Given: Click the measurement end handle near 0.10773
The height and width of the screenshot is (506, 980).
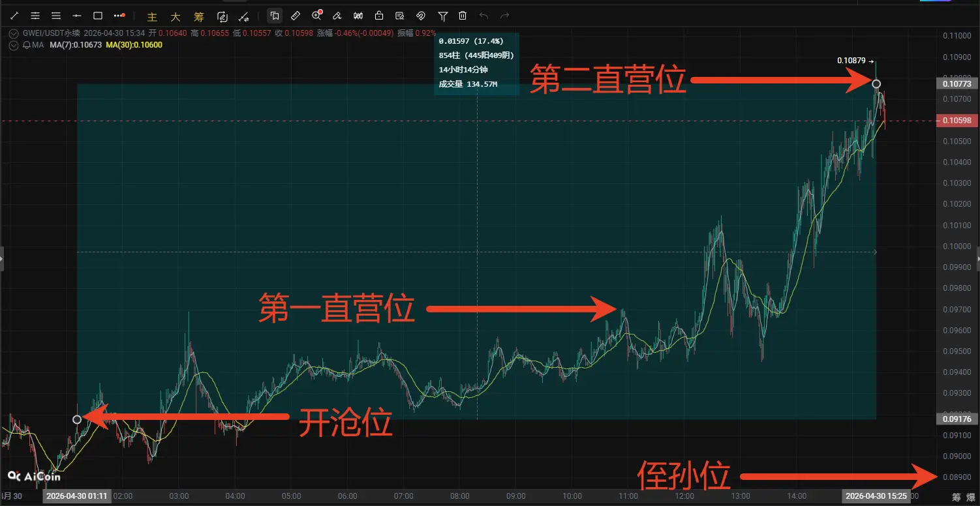Looking at the screenshot, I should click(876, 83).
